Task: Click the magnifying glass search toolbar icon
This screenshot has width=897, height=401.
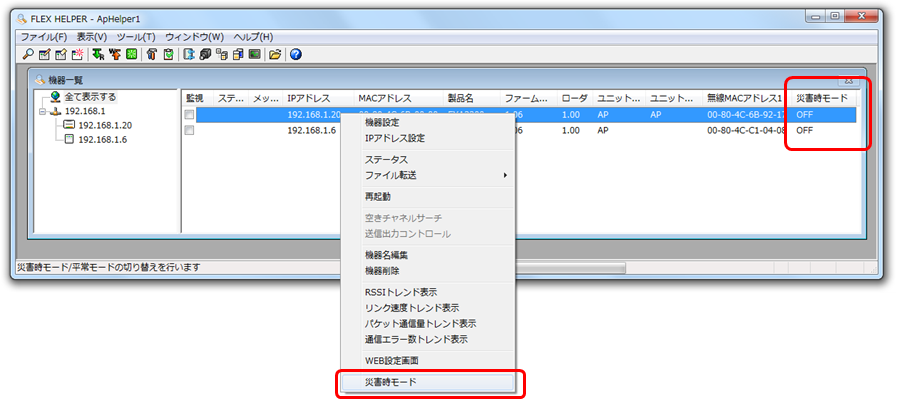Action: tap(27, 55)
